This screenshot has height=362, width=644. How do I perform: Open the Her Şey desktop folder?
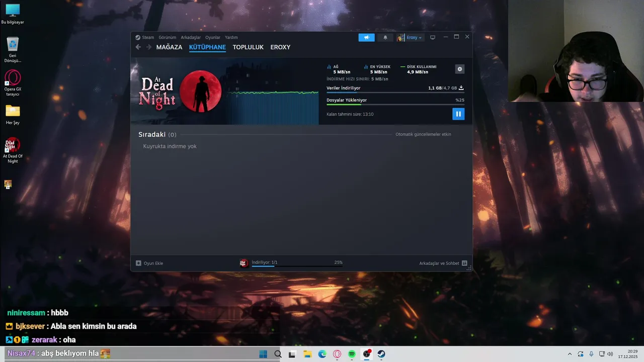point(13,115)
